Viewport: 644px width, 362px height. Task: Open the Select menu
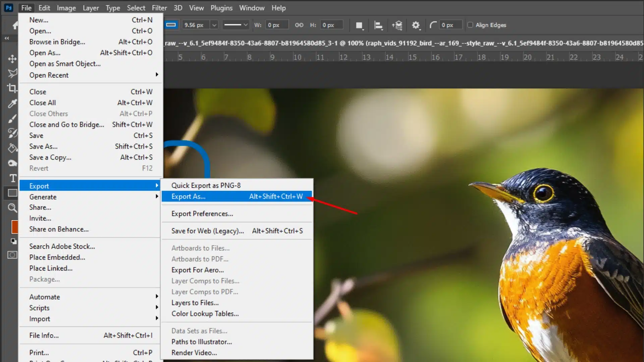click(136, 8)
